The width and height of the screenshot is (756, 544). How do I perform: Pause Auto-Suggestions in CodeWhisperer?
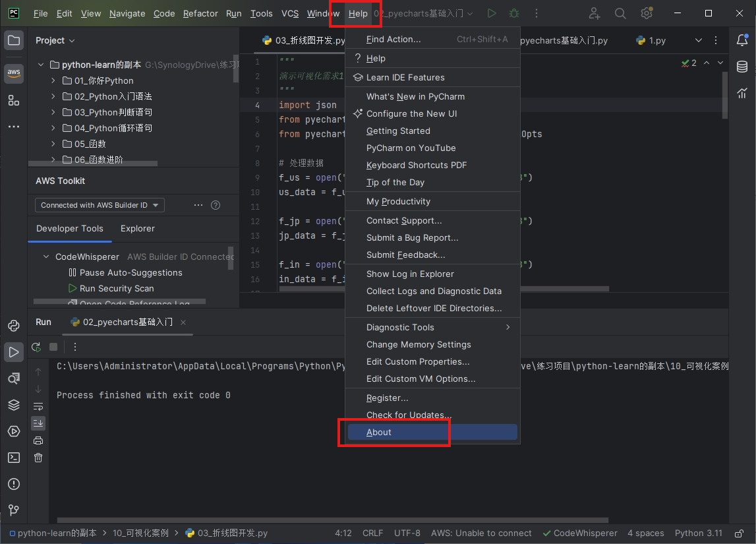click(x=131, y=272)
